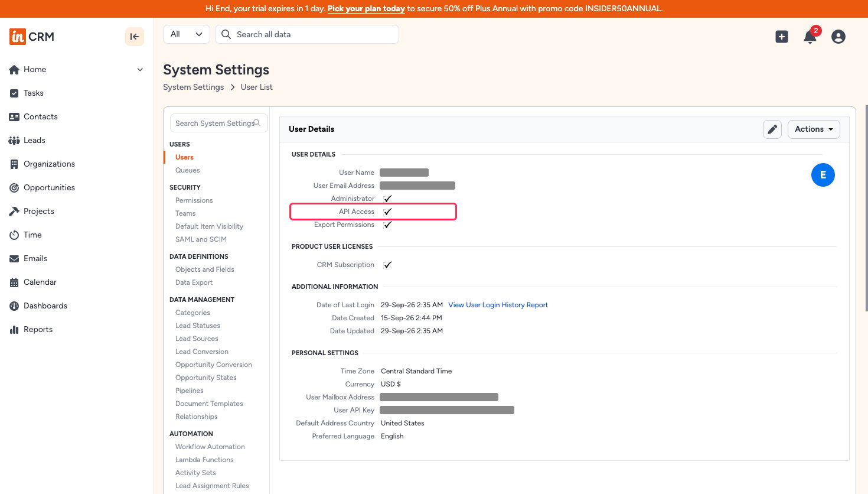Collapse the sidebar with the arrow icon
Screen dimensions: 868x494
click(x=135, y=37)
